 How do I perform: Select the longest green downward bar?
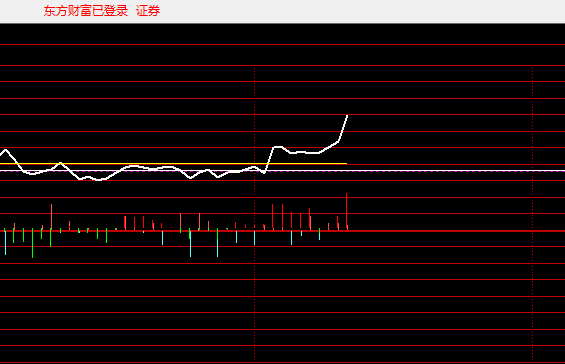(32, 243)
